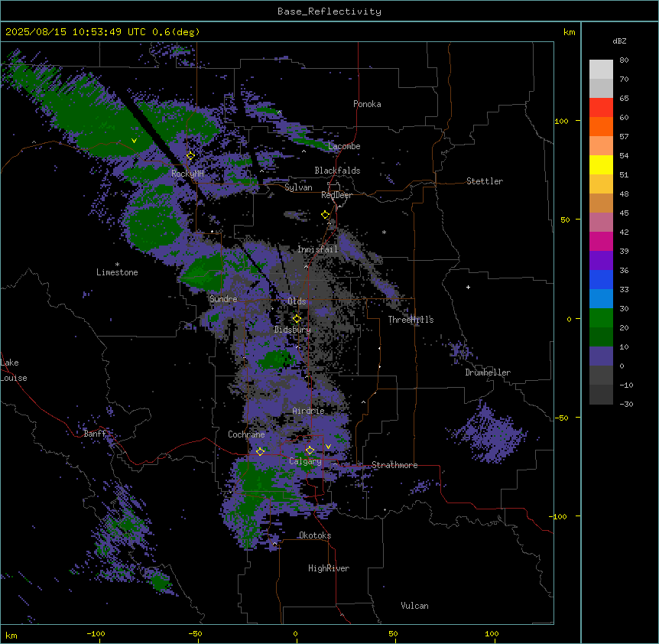Click the Innisfail city label

click(317, 249)
